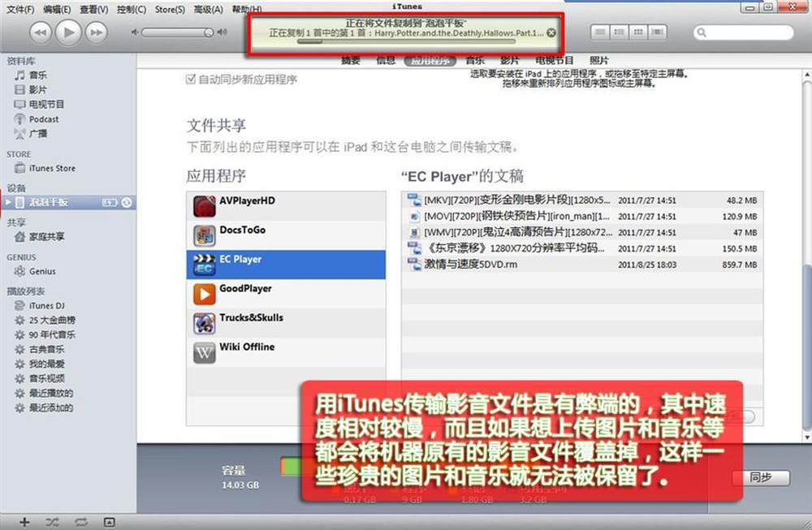Switch to album list view button
This screenshot has width=812, height=530.
[x=620, y=32]
